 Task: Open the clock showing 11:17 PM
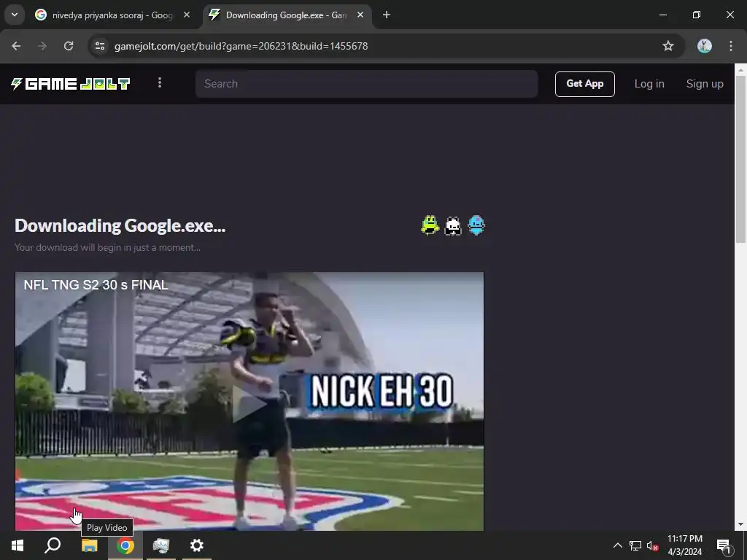(684, 545)
